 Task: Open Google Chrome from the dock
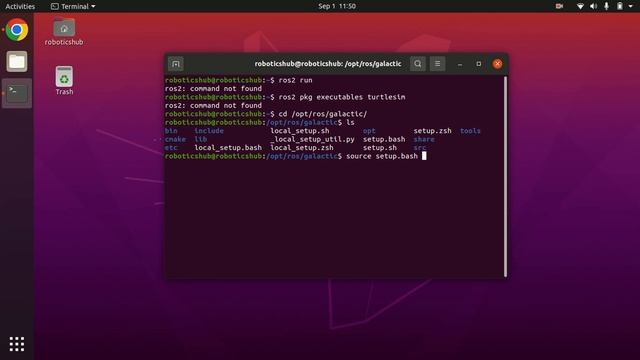pos(17,30)
